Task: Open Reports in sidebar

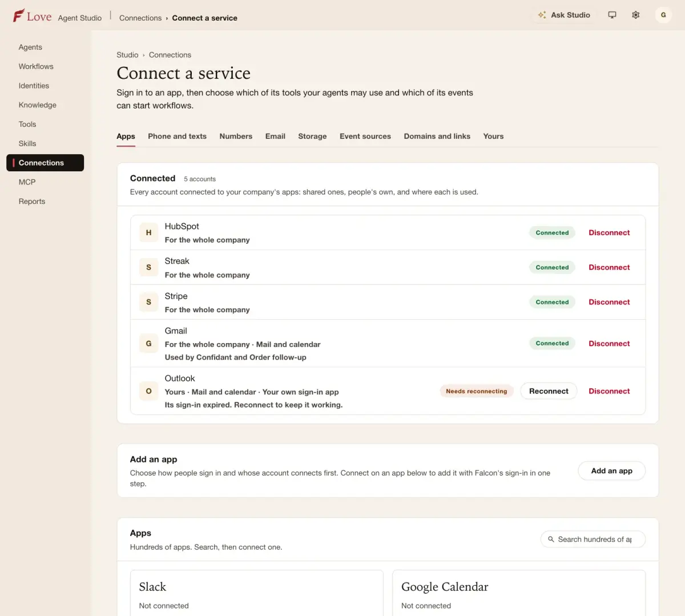Action: coord(45,202)
